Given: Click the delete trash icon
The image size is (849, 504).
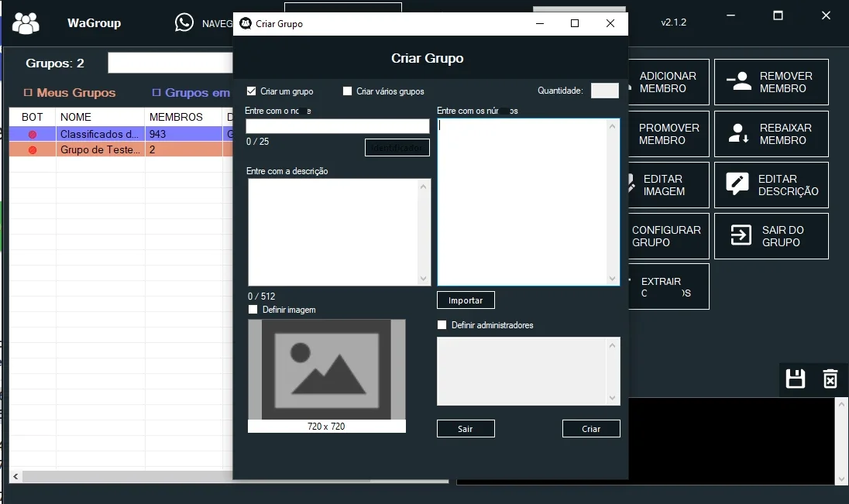Looking at the screenshot, I should tap(830, 379).
